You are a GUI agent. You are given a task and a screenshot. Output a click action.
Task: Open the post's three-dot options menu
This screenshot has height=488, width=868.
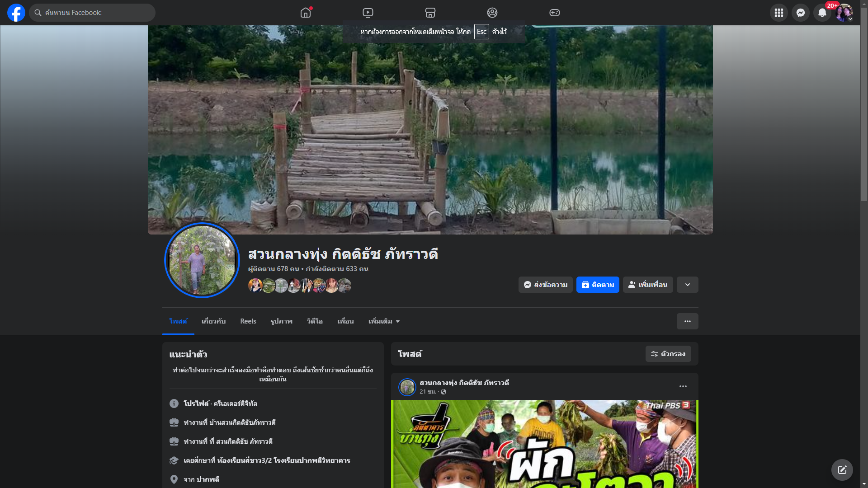pos(683,386)
